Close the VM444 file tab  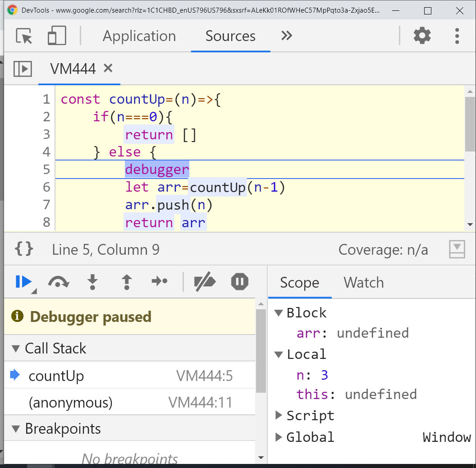(108, 68)
